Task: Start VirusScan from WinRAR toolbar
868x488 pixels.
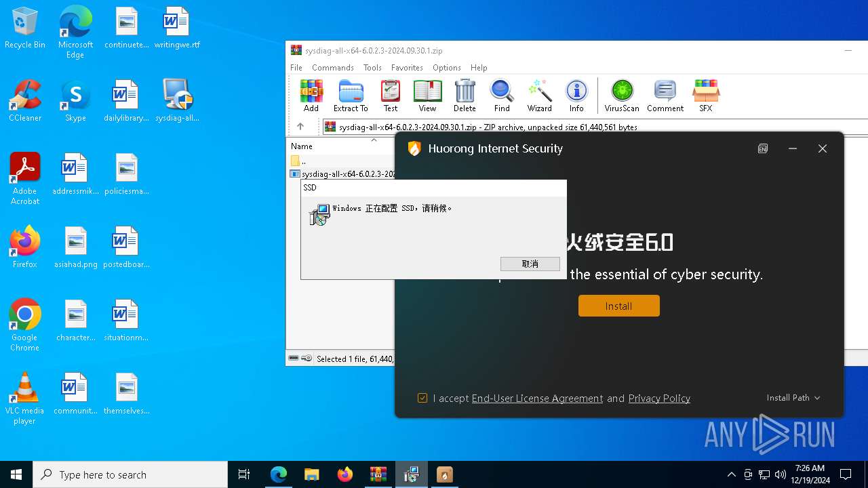Action: coord(622,96)
